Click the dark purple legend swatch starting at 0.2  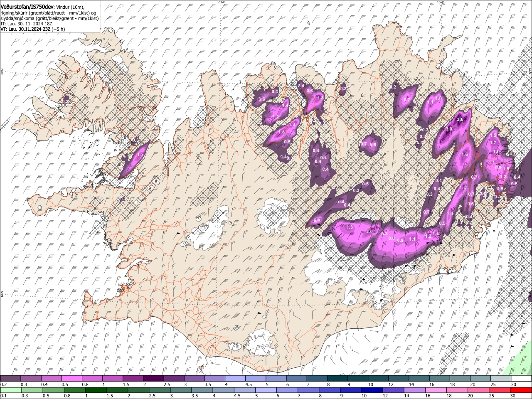[x=10, y=379]
